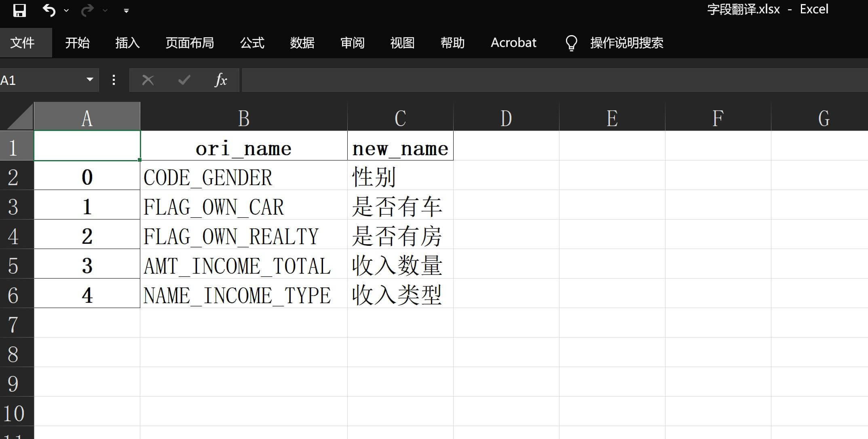
Task: Select the Acrobat ribbon tab
Action: click(x=513, y=42)
